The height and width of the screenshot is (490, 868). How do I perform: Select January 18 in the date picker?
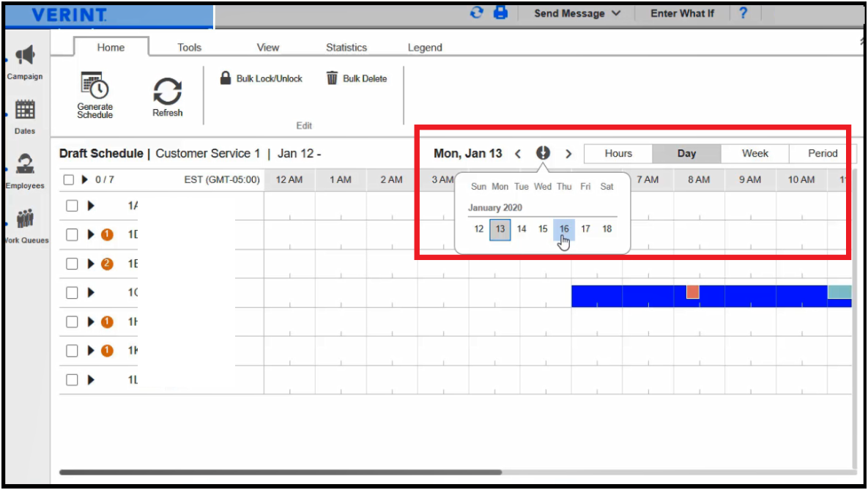[x=607, y=229]
